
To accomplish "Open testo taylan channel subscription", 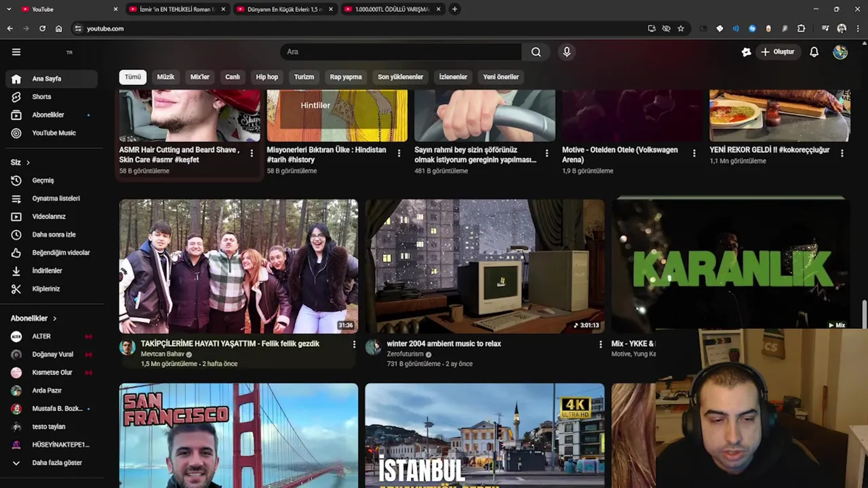I will 52,427.
